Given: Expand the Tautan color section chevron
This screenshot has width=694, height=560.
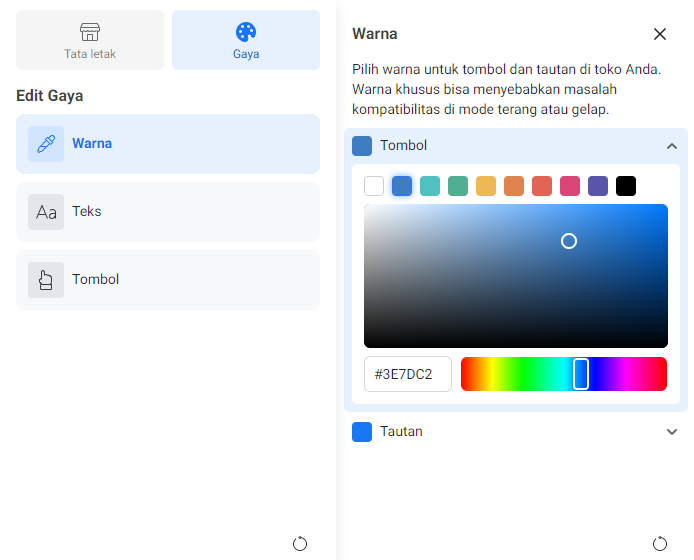Looking at the screenshot, I should (x=671, y=432).
